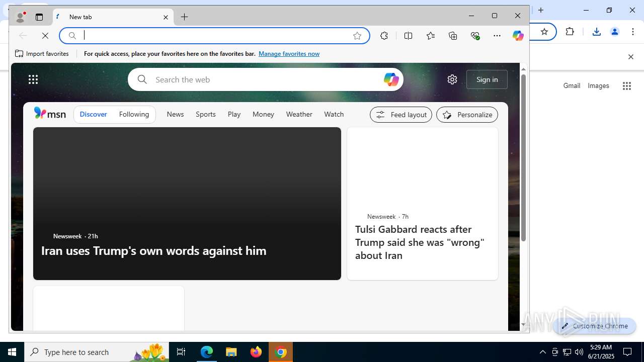
Task: Open the Weather menu item
Action: tap(299, 115)
